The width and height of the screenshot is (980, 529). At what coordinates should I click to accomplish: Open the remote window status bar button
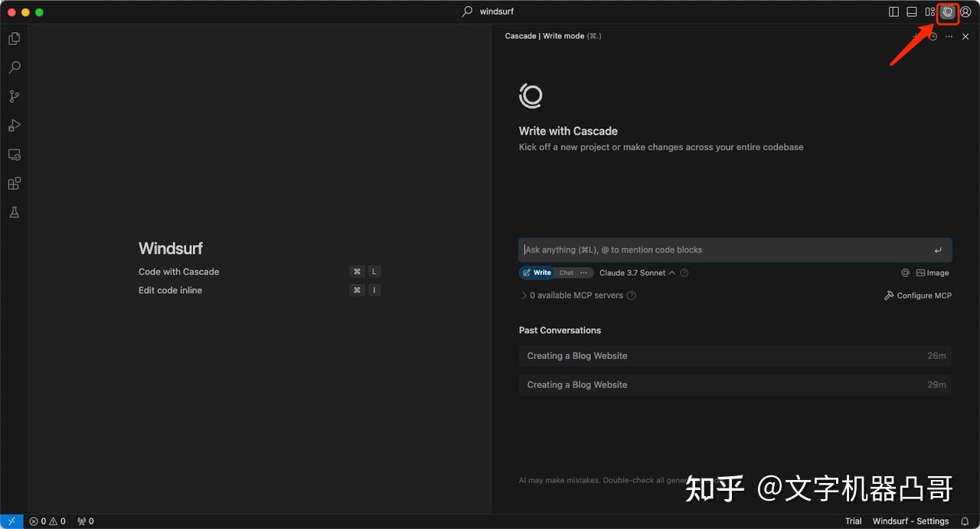pos(11,521)
